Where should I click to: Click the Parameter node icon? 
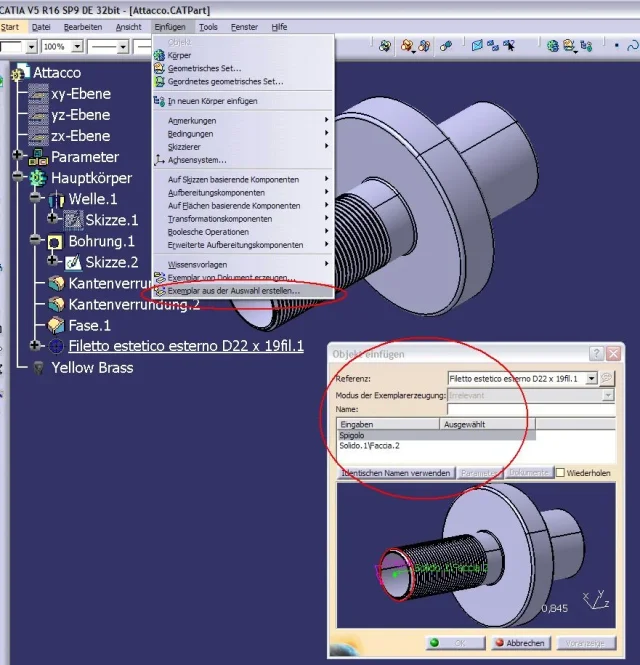tap(38, 157)
